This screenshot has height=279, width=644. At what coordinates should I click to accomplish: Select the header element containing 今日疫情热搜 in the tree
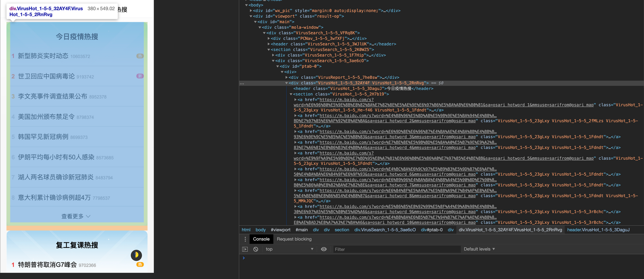363,88
